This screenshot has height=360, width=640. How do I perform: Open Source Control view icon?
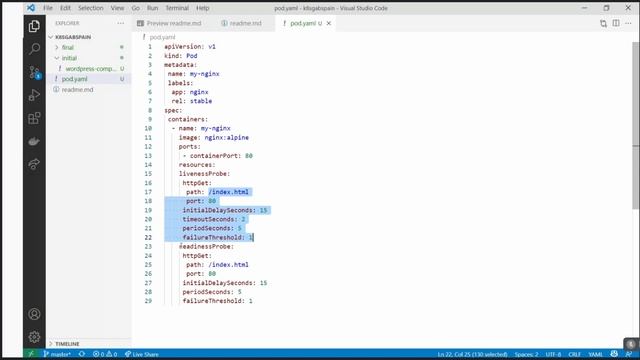34,72
